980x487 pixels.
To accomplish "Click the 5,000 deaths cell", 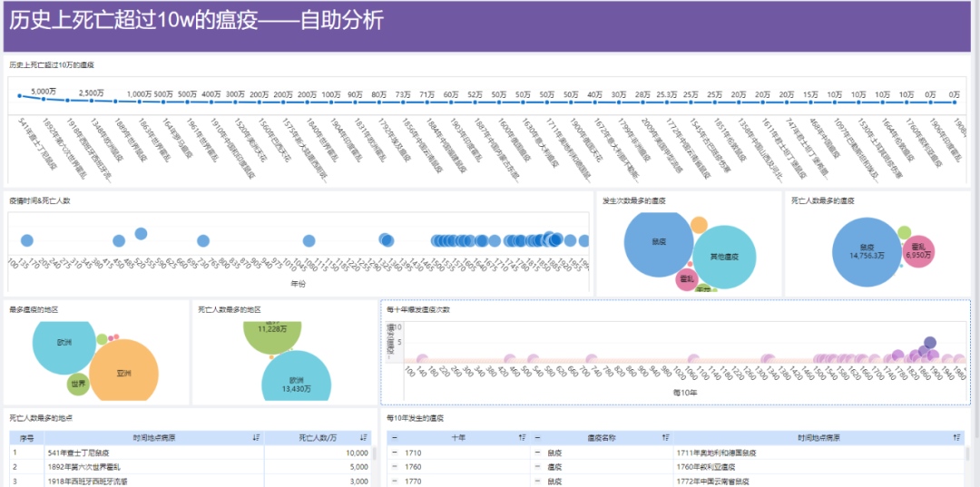I will coord(318,467).
